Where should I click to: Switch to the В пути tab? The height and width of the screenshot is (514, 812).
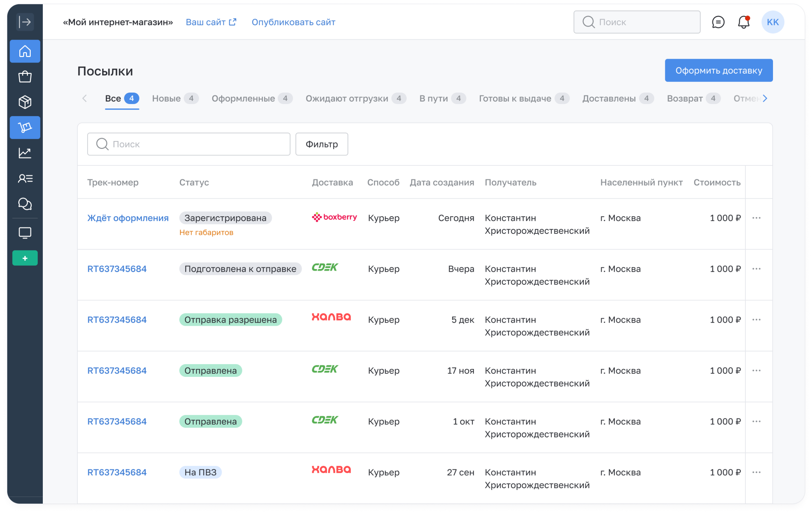pyautogui.click(x=443, y=98)
